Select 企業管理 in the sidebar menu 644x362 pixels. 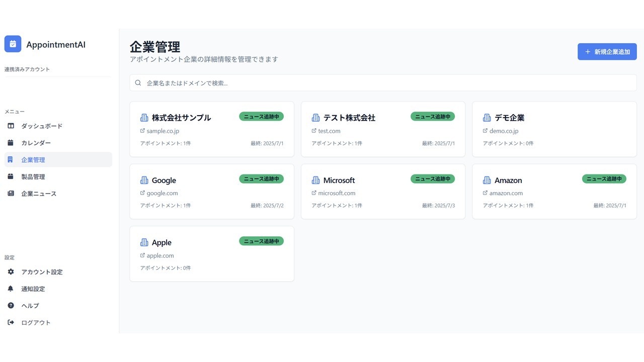(58, 160)
